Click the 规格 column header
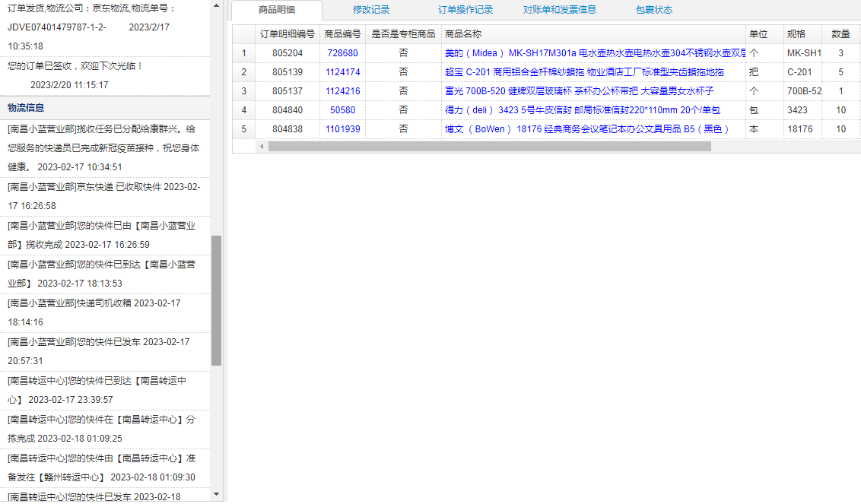This screenshot has width=861, height=504. tap(802, 34)
